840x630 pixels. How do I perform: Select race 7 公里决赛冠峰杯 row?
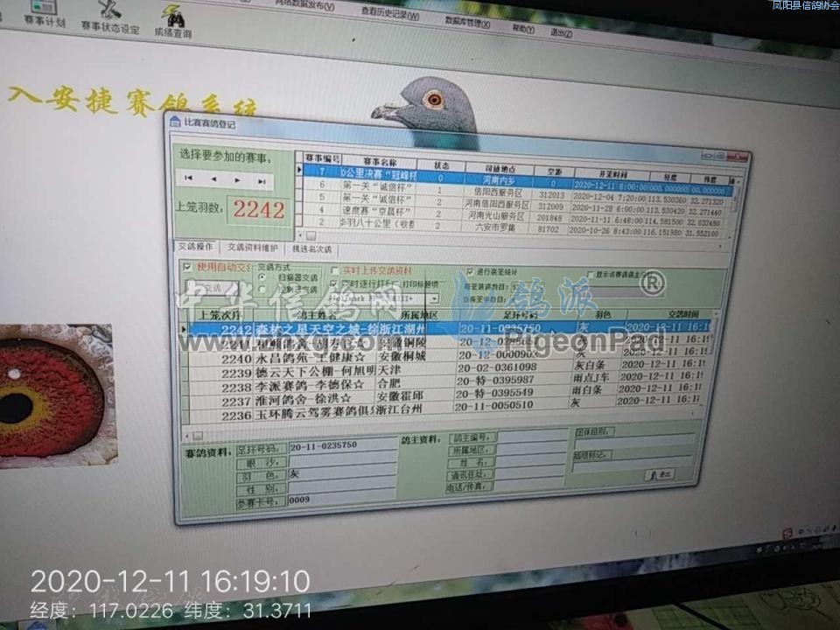[x=519, y=178]
